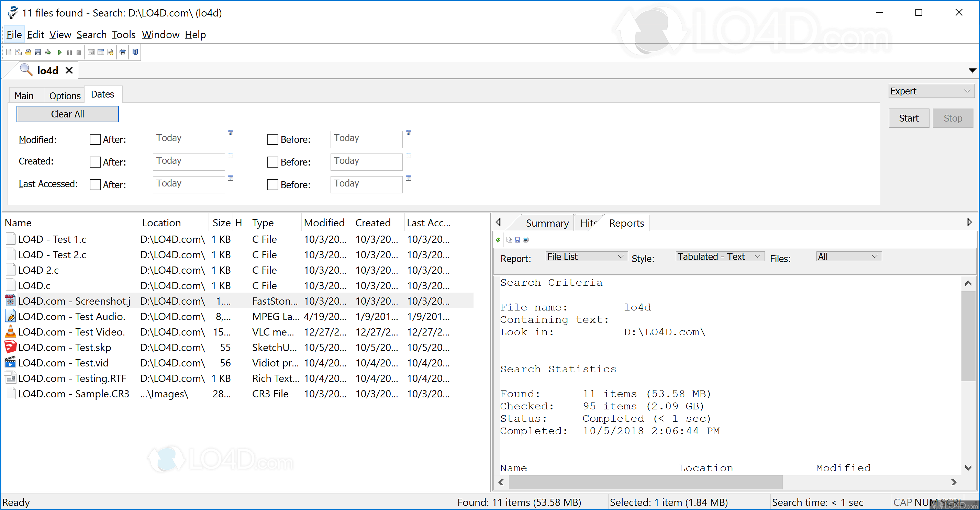Toggle window layout toolbar icon
The height and width of the screenshot is (510, 980).
point(101,52)
